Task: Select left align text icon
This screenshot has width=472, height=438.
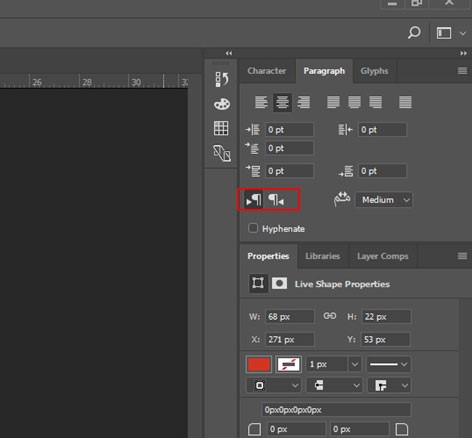Action: [261, 102]
